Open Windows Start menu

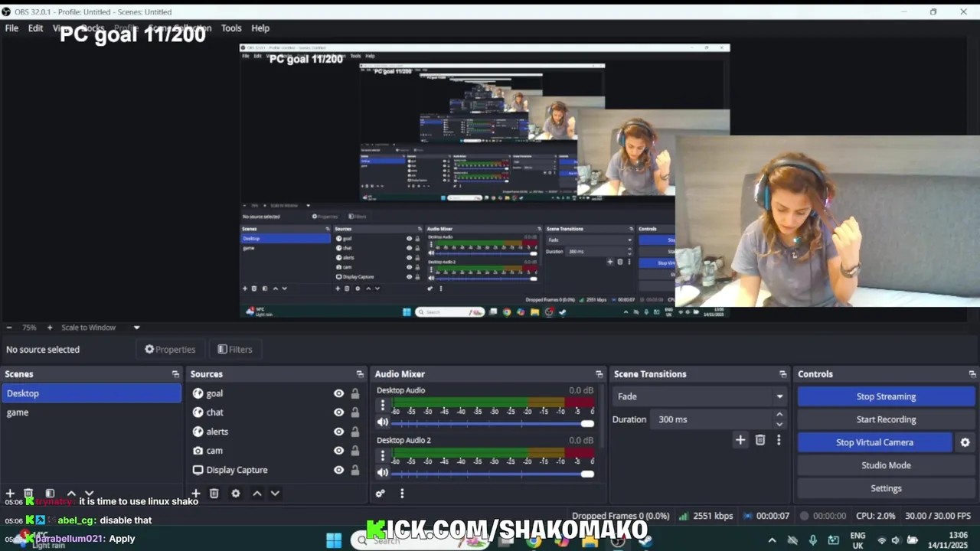point(334,540)
